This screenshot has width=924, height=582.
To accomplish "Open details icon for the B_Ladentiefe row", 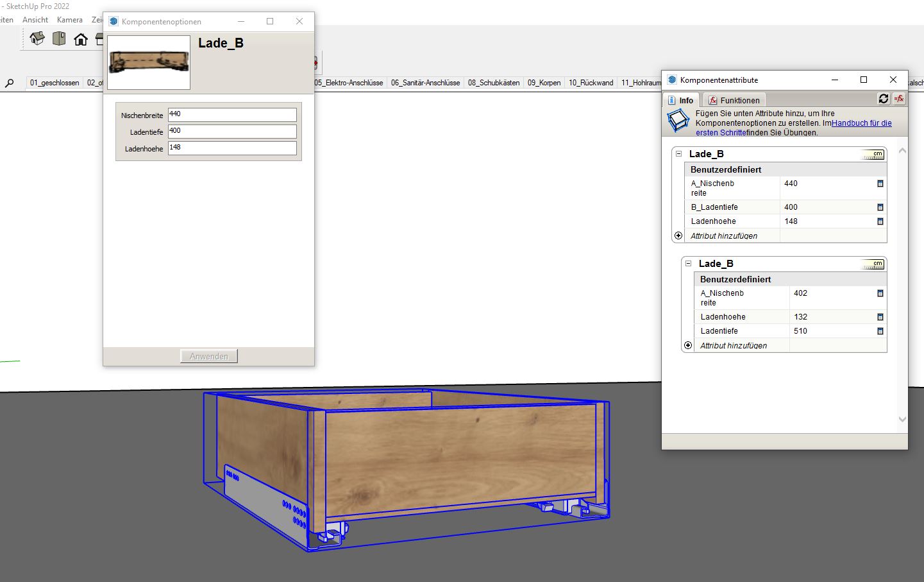I will (880, 207).
